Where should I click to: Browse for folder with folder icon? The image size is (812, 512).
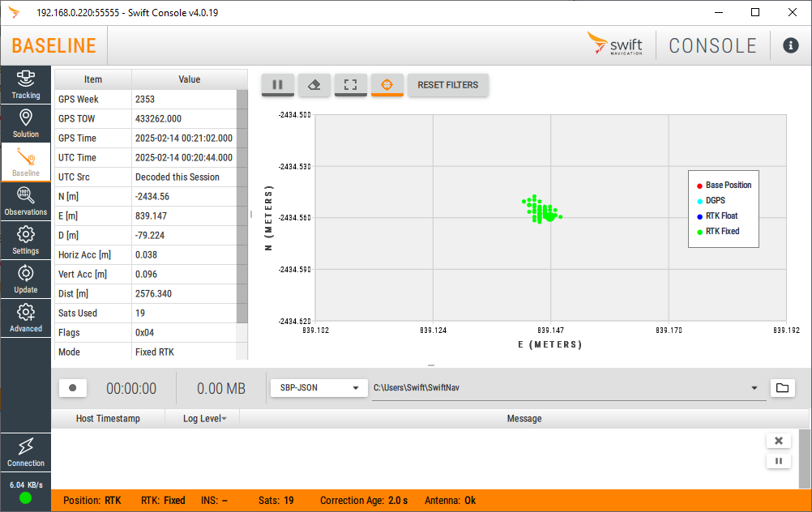click(x=783, y=388)
